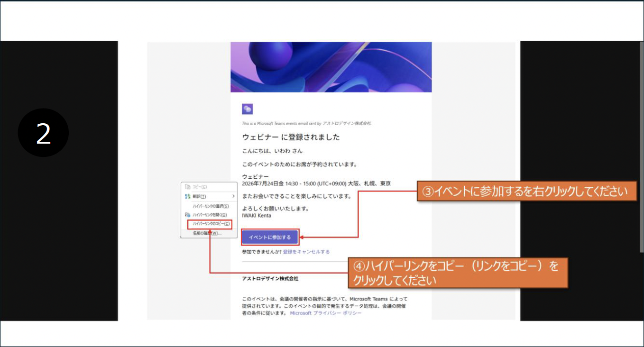The width and height of the screenshot is (644, 347).
Task: Click the line このイベントのためにお席が予約されています。
Action: [299, 164]
